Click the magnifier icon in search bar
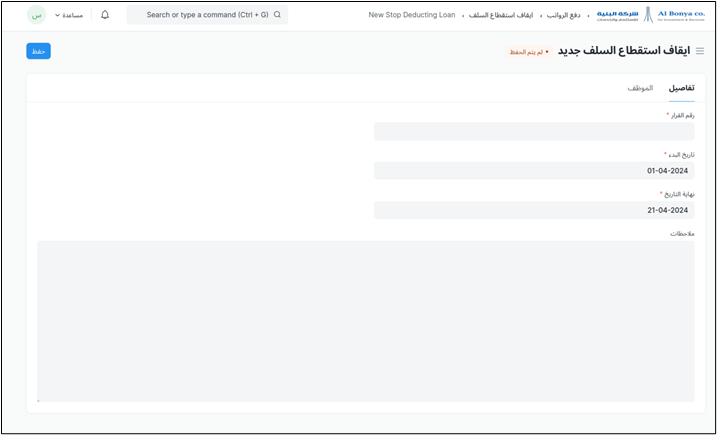Image resolution: width=717 pixels, height=435 pixels. tap(277, 15)
